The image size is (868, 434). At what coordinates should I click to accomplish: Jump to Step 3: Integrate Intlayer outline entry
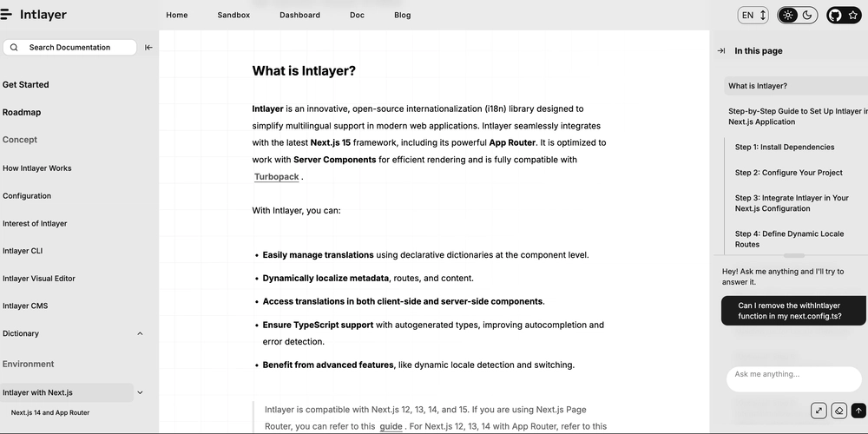click(x=792, y=203)
